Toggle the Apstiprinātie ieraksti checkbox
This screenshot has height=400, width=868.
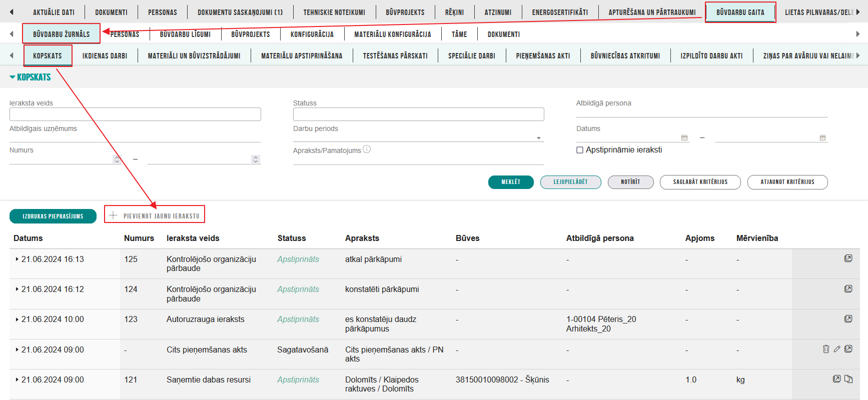click(580, 150)
